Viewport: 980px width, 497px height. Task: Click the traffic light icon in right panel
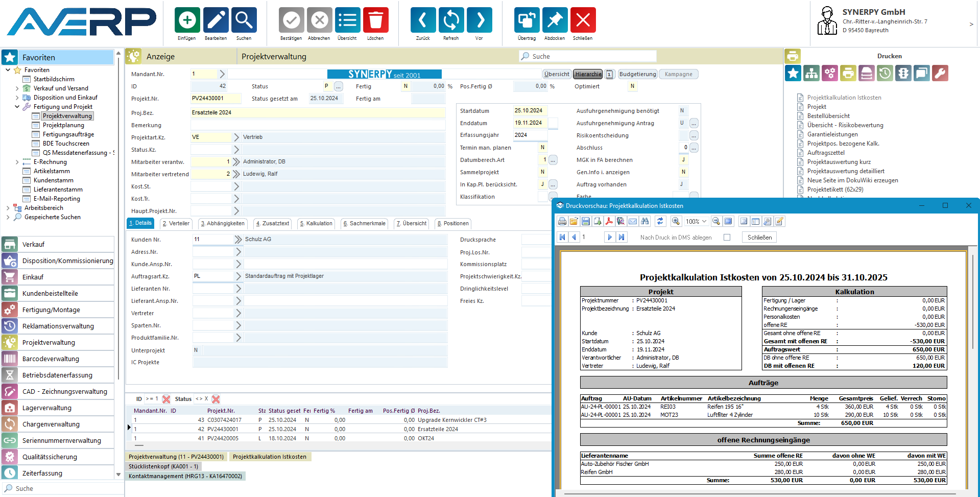[903, 73]
